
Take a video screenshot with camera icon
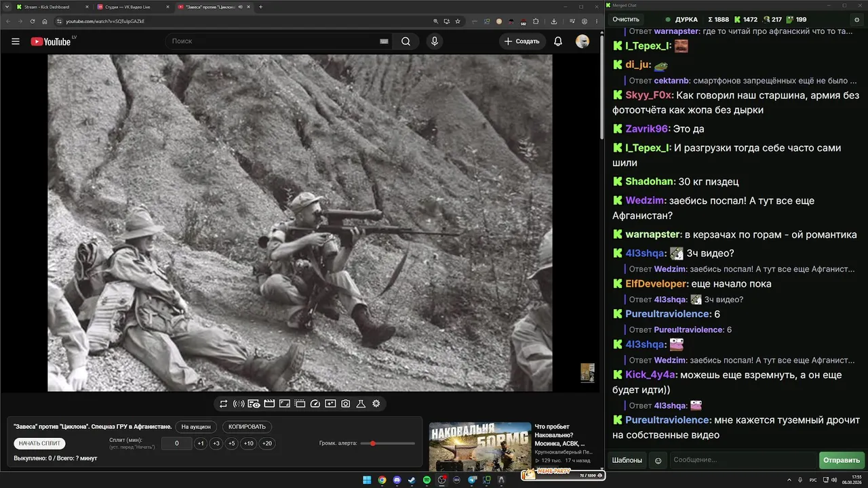pos(346,404)
